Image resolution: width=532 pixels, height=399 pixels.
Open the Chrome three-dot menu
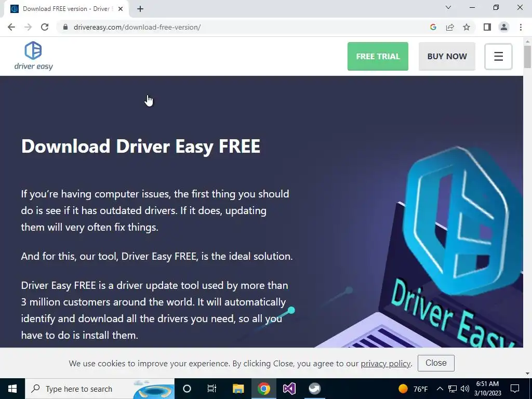pos(521,27)
